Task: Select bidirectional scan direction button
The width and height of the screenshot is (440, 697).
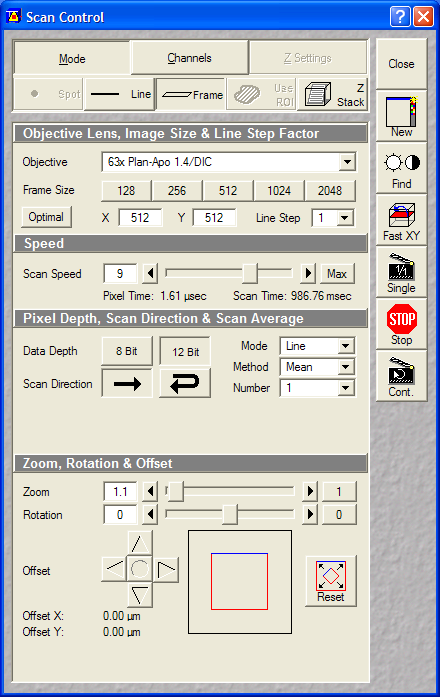Action: (x=185, y=383)
